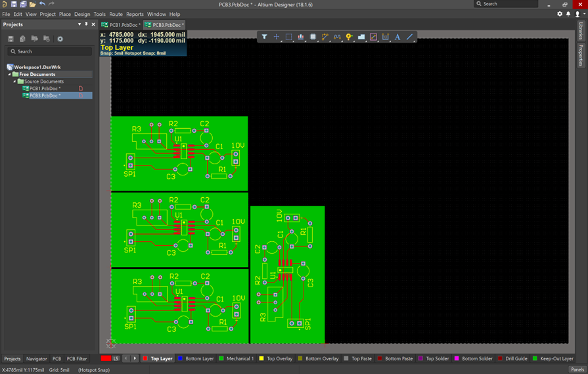Switch to the PCB3.PcbDoc document tab
The height and width of the screenshot is (374, 588).
click(165, 25)
